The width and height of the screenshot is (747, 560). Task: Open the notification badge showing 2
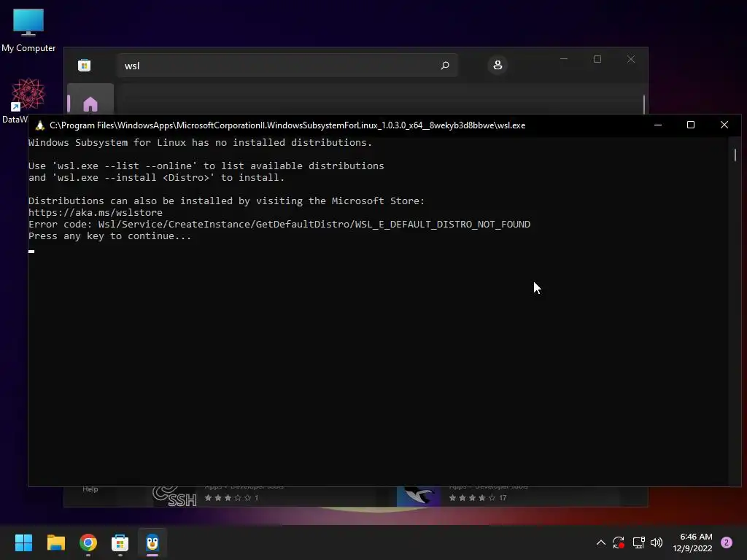pyautogui.click(x=727, y=542)
